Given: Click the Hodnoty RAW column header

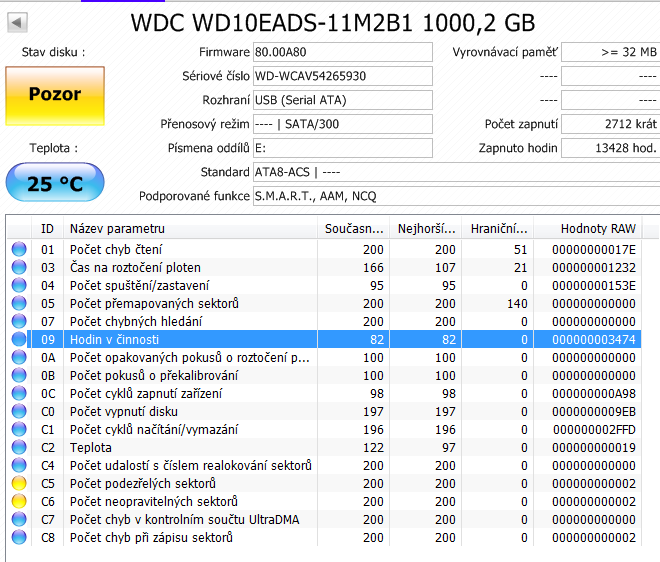Looking at the screenshot, I should tap(588, 229).
